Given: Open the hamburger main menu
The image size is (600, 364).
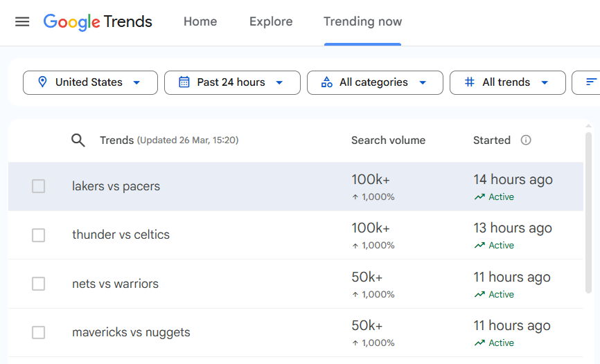Looking at the screenshot, I should pyautogui.click(x=22, y=21).
